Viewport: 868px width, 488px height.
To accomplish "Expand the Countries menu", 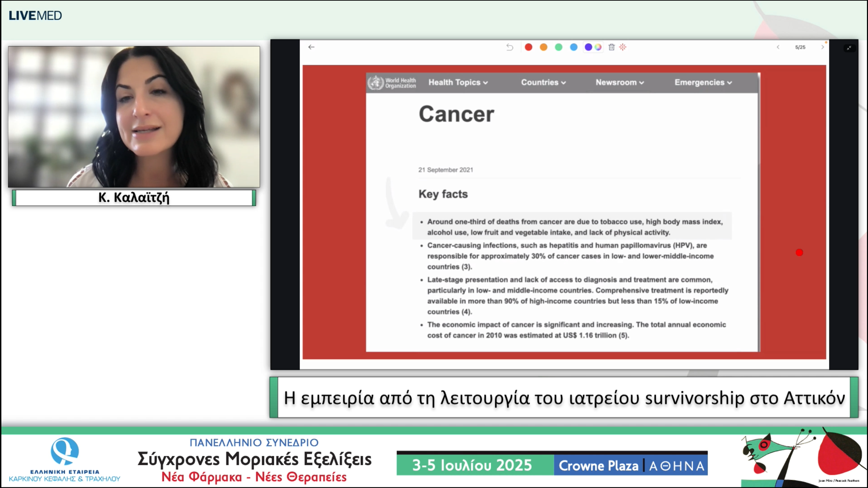I will tap(543, 82).
